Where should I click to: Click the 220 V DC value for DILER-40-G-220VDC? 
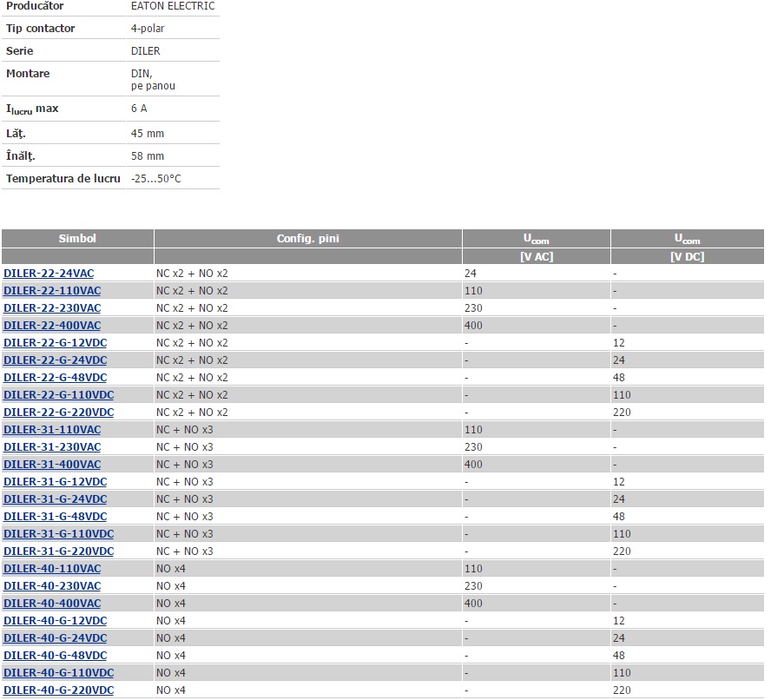pyautogui.click(x=622, y=690)
